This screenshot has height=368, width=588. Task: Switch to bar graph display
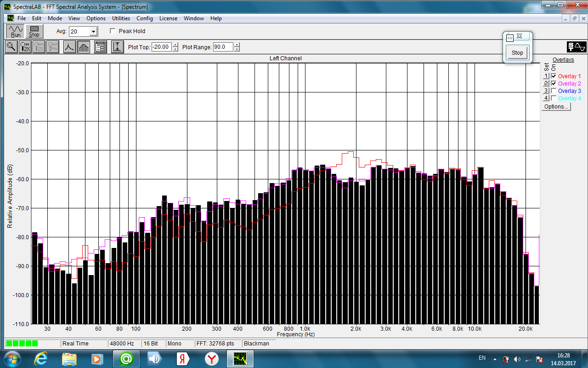click(x=84, y=47)
